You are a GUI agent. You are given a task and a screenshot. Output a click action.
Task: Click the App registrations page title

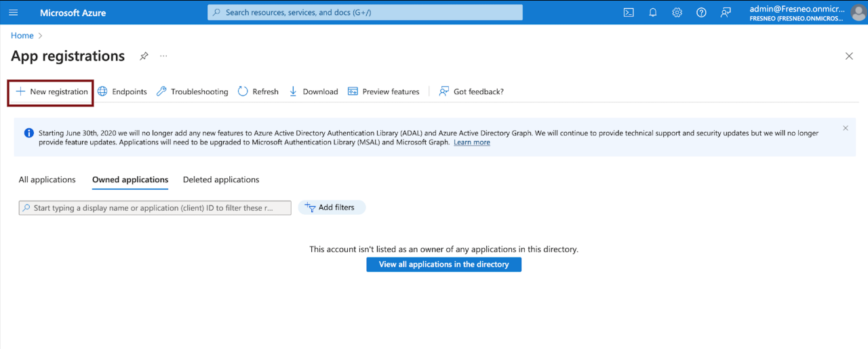[68, 56]
